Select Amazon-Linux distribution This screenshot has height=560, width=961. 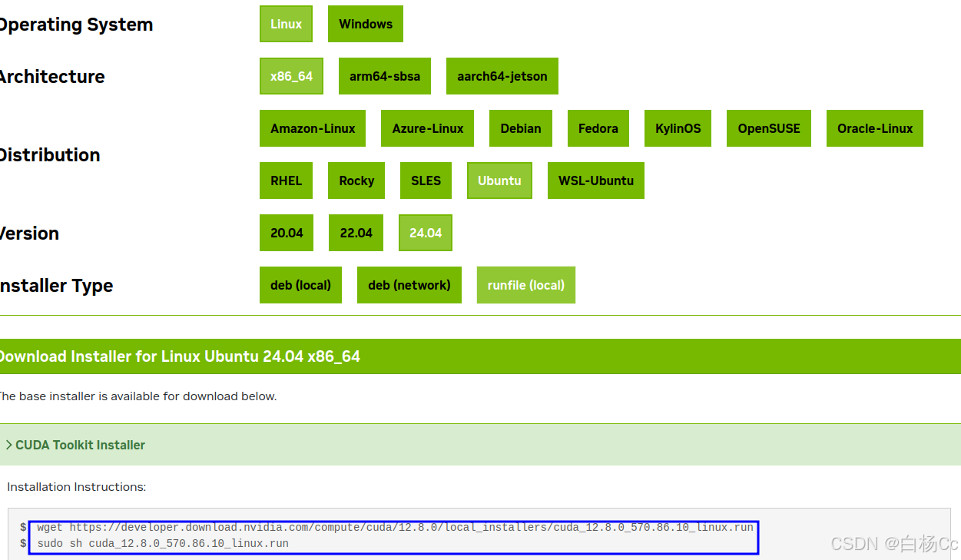point(313,128)
